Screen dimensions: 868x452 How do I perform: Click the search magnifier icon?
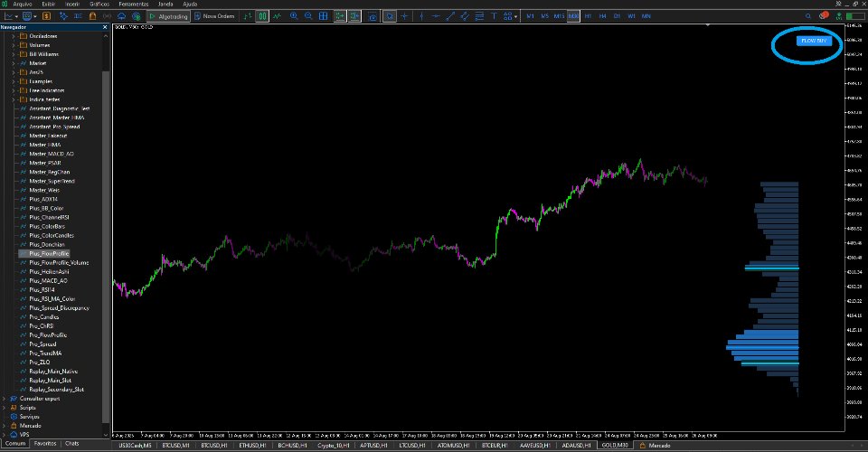pos(808,16)
